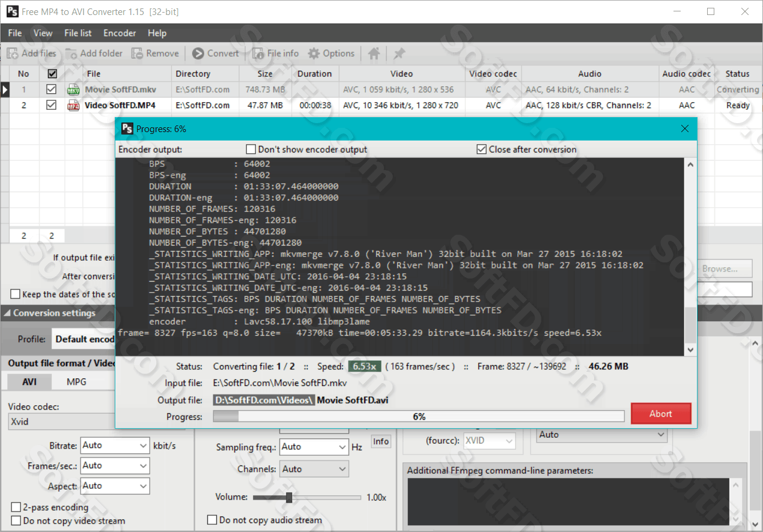Click the Video codec column header
Screen dimensions: 763x532
493,74
